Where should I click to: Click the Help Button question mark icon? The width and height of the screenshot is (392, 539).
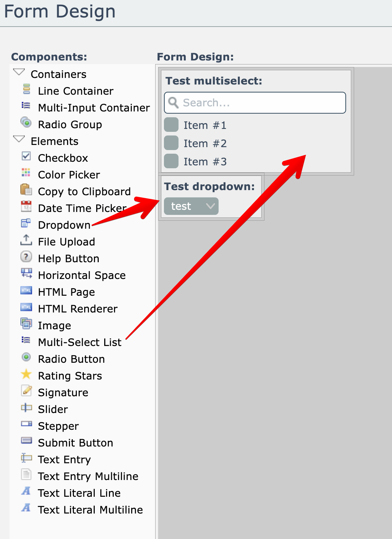click(x=26, y=257)
